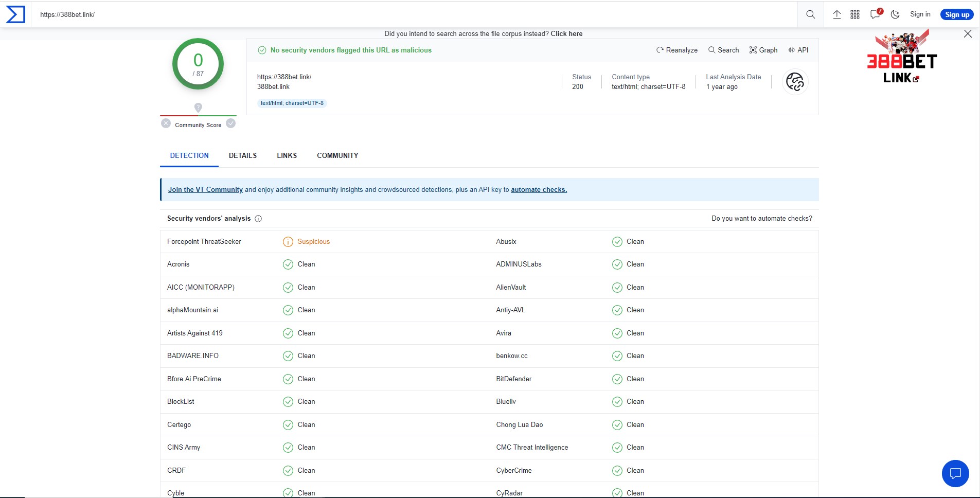Click the Clean check icon for BlockList
Viewport: 980px width, 498px height.
288,402
